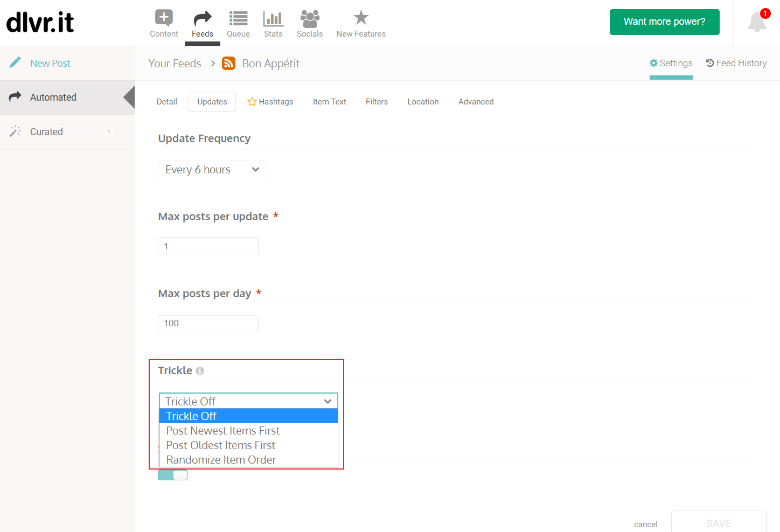
Task: Click the dlvr.it logo
Action: 40,23
